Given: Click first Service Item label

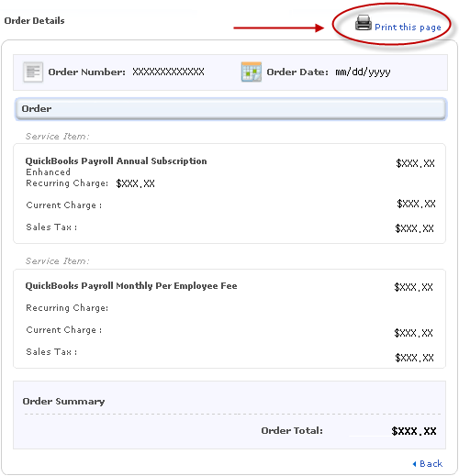Looking at the screenshot, I should [x=57, y=136].
